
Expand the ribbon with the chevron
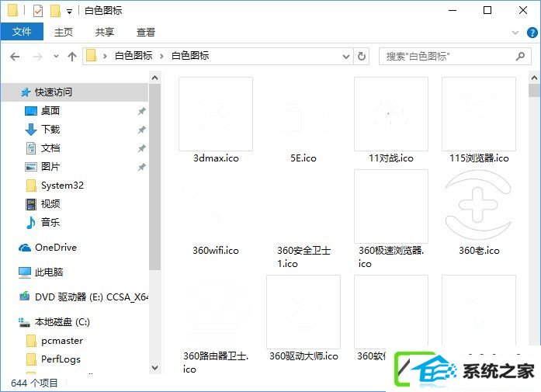coord(515,33)
